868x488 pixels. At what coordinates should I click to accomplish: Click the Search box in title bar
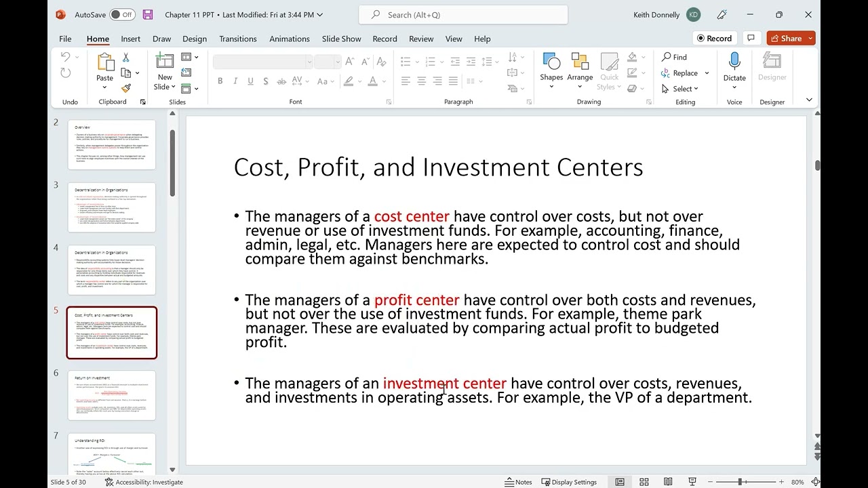(463, 14)
